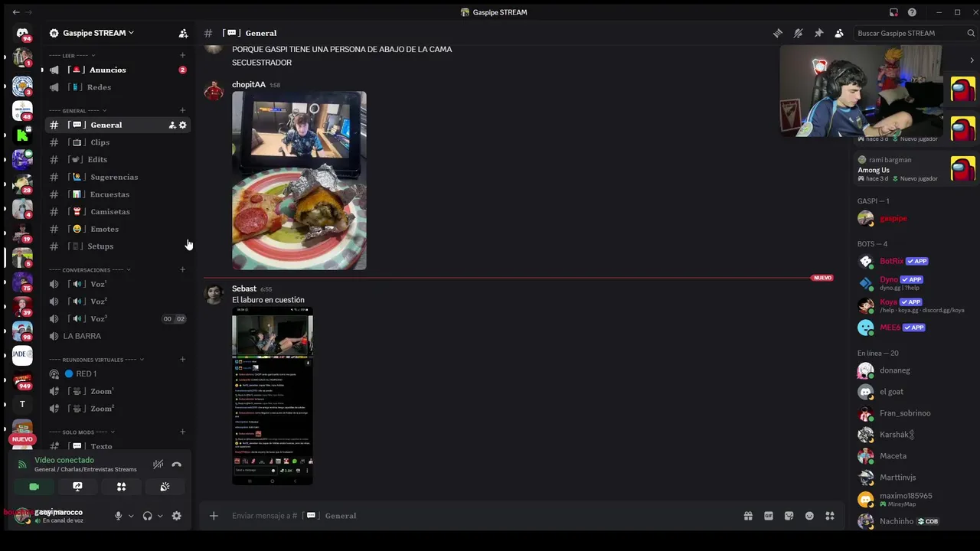Viewport: 980px width, 551px height.
Task: Collapse the REUNIONES VIRTUALES category
Action: pos(103,360)
